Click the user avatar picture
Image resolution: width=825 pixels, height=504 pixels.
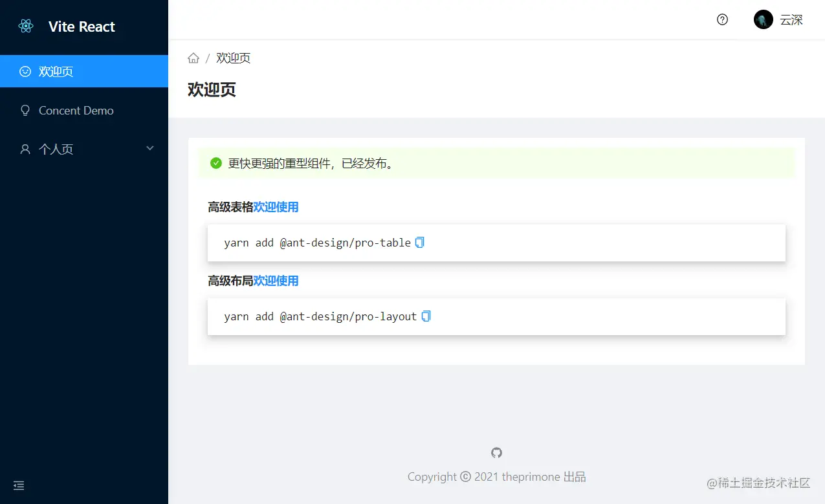pyautogui.click(x=764, y=19)
